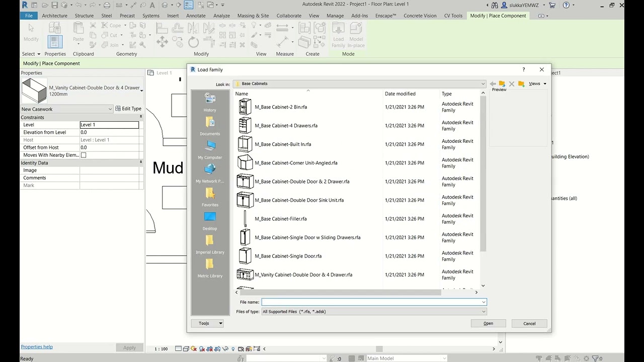Click the Level value field

(x=109, y=125)
